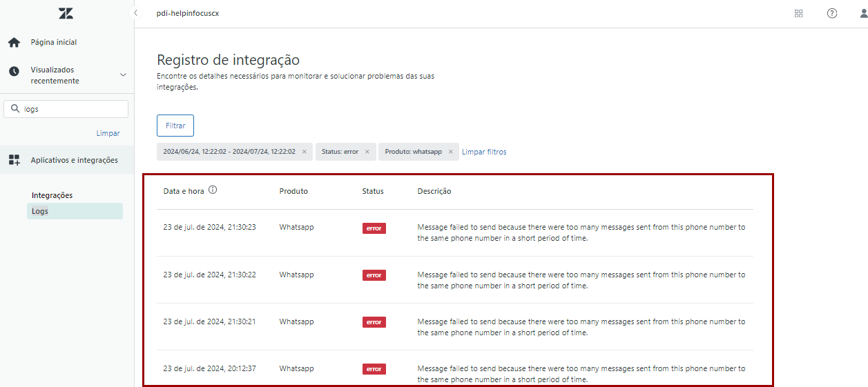
Task: Click the Limpar link under search
Action: coord(108,133)
